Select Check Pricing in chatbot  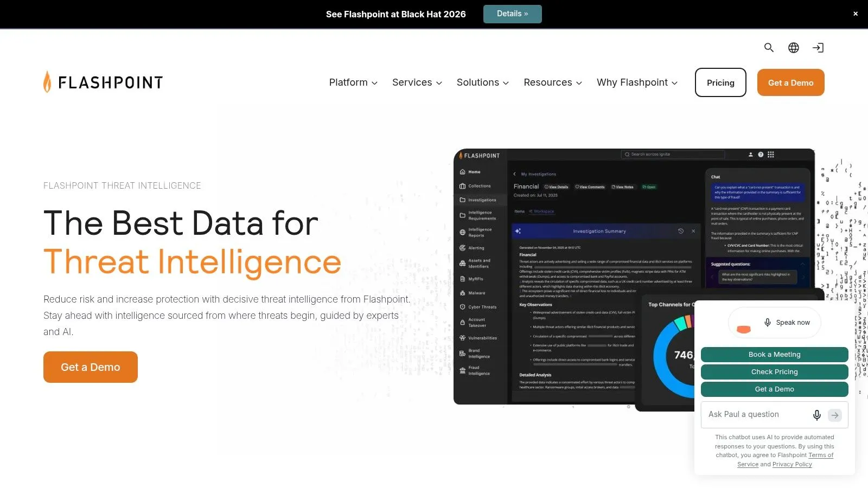click(775, 372)
